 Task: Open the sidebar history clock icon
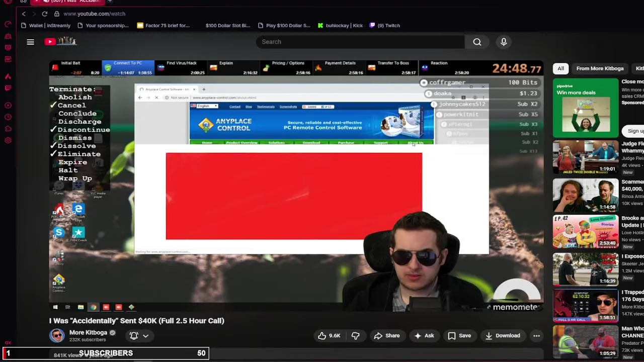[x=8, y=117]
